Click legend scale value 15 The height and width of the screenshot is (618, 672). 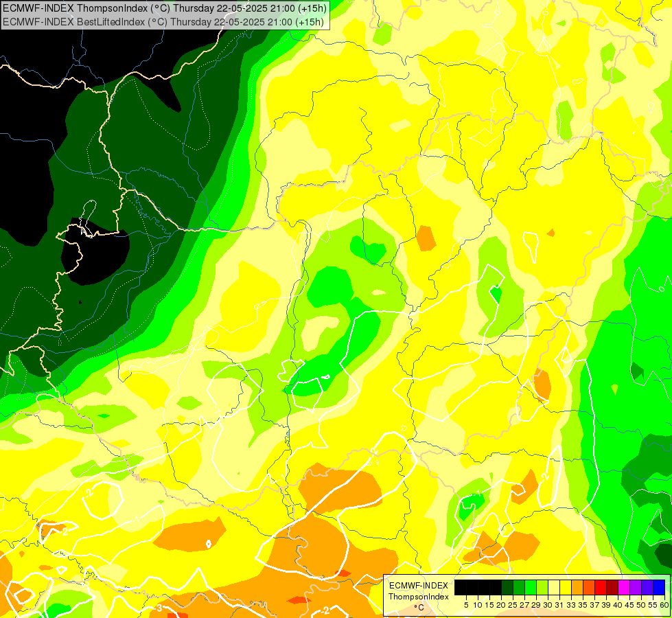pos(490,605)
